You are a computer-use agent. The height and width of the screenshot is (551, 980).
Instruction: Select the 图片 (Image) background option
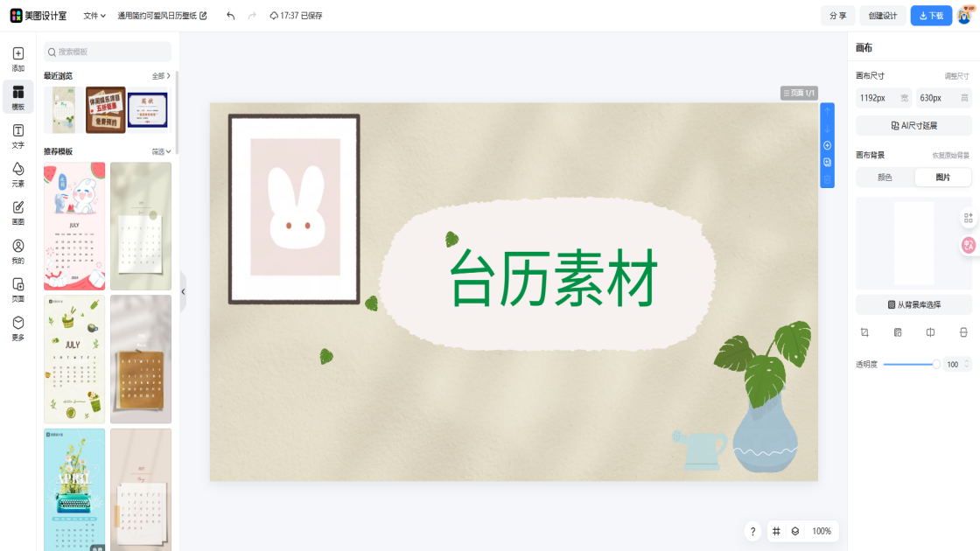coord(942,178)
